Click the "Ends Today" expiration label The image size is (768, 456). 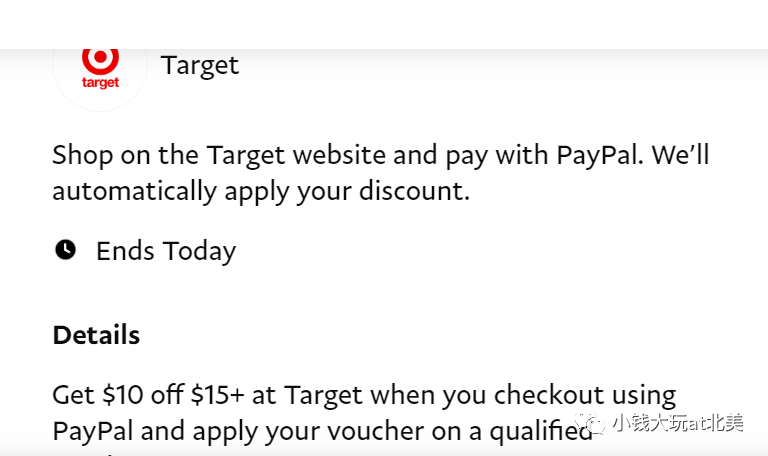pyautogui.click(x=166, y=251)
